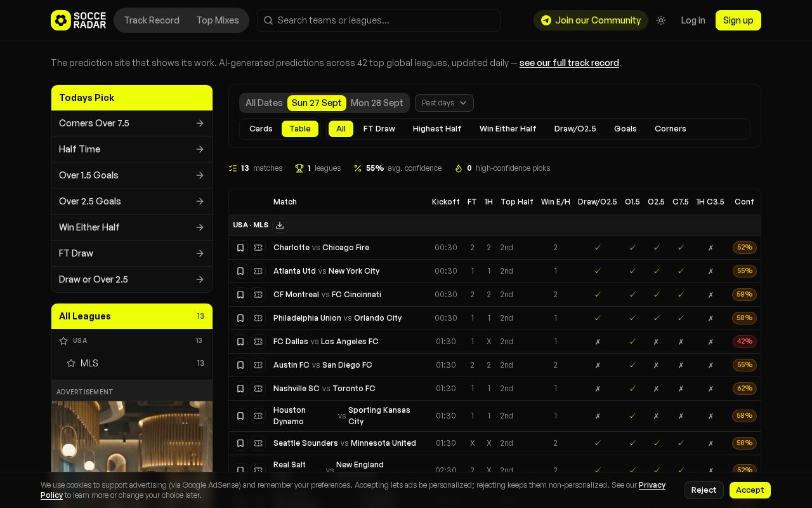Click the Conf column header
The height and width of the screenshot is (508, 812).
744,202
